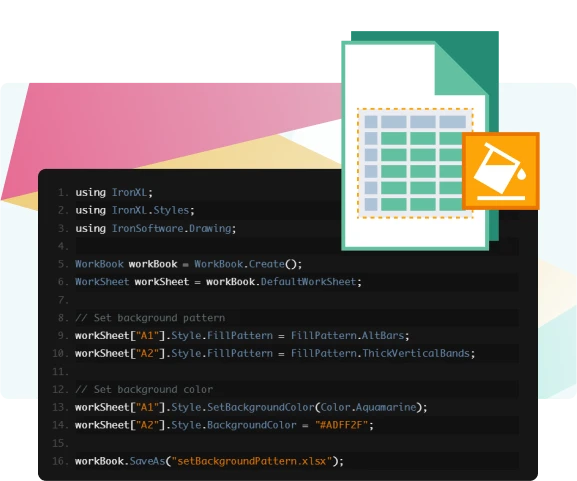Click the orange paint bucket fill icon
Image resolution: width=577 pixels, height=481 pixels.
[501, 171]
